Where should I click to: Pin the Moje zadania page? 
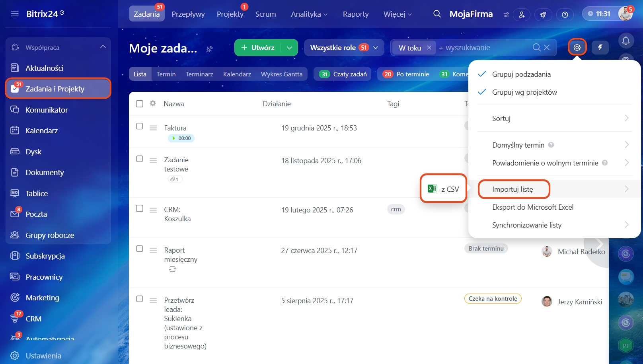pyautogui.click(x=209, y=49)
